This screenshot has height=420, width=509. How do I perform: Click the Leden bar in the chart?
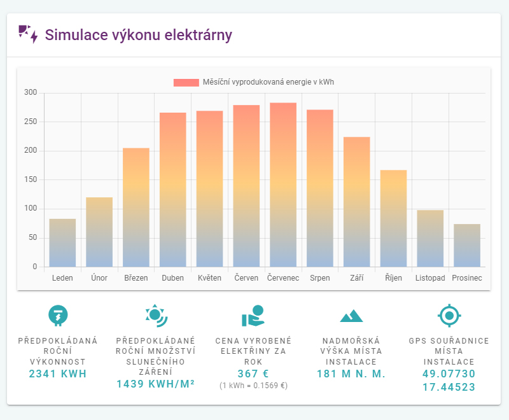62,242
